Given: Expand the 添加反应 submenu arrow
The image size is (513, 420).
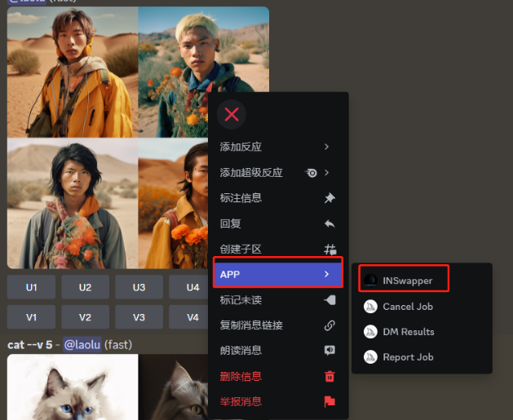Looking at the screenshot, I should (x=327, y=147).
